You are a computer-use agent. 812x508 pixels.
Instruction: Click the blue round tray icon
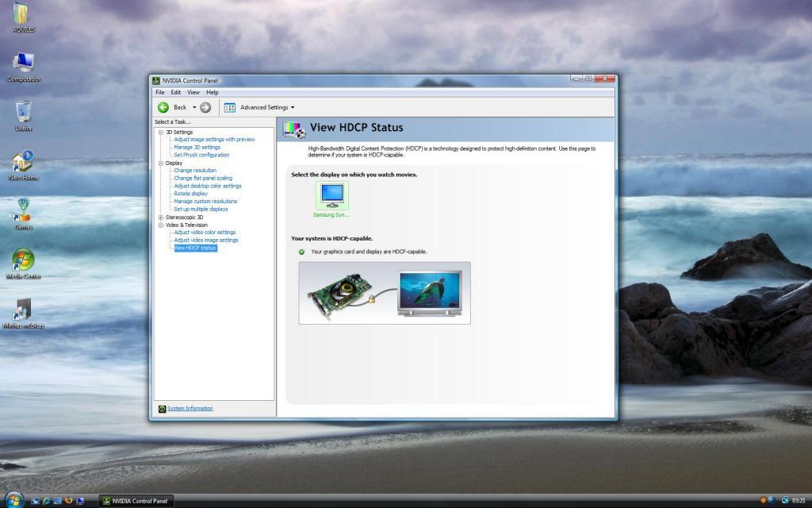coord(771,500)
